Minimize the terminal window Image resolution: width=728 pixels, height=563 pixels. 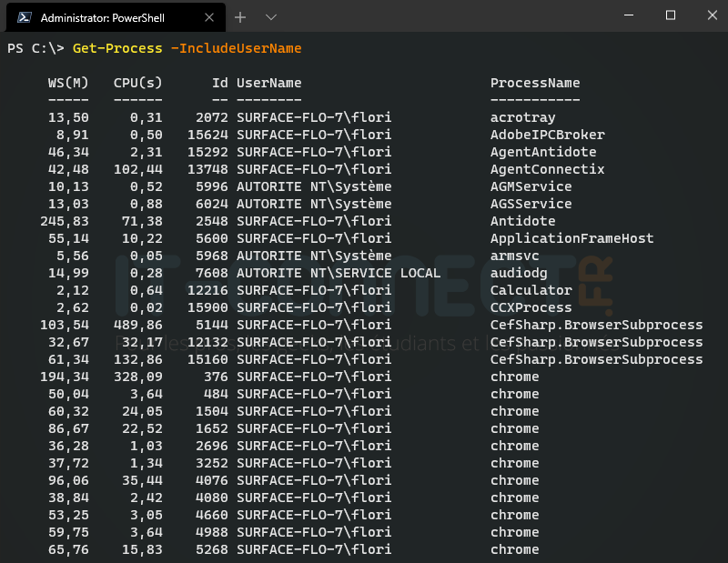pyautogui.click(x=629, y=15)
